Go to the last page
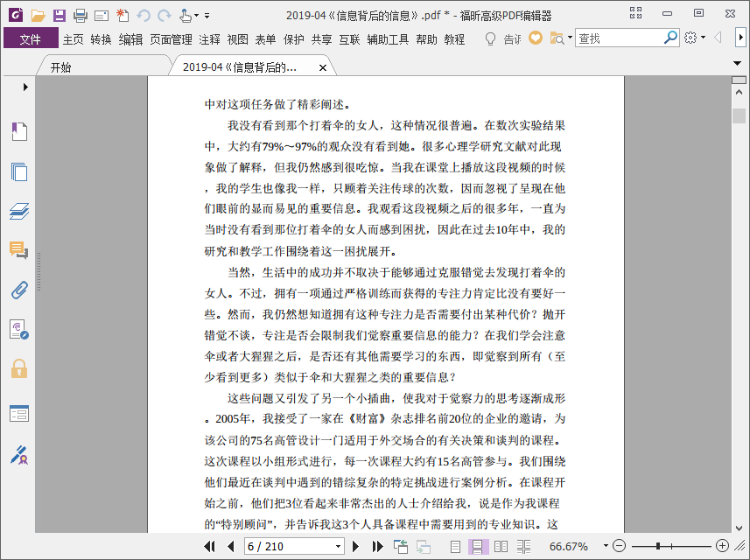The height and width of the screenshot is (560, 750). click(x=377, y=546)
